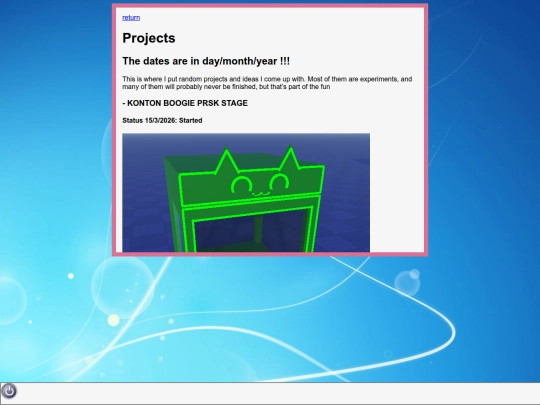Click the "Status 15/3/2026: Started" line
The image size is (540, 405).
click(162, 121)
